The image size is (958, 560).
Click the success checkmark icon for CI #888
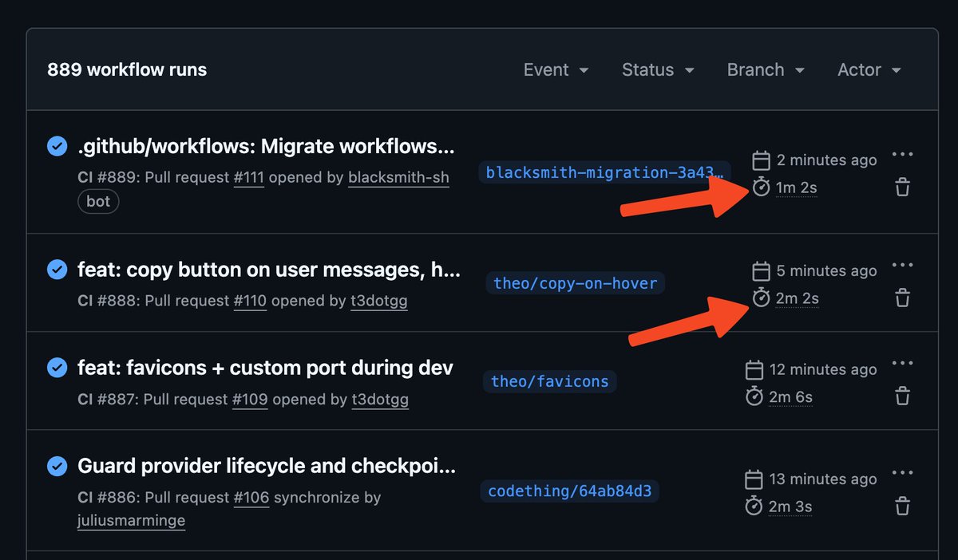click(x=57, y=270)
